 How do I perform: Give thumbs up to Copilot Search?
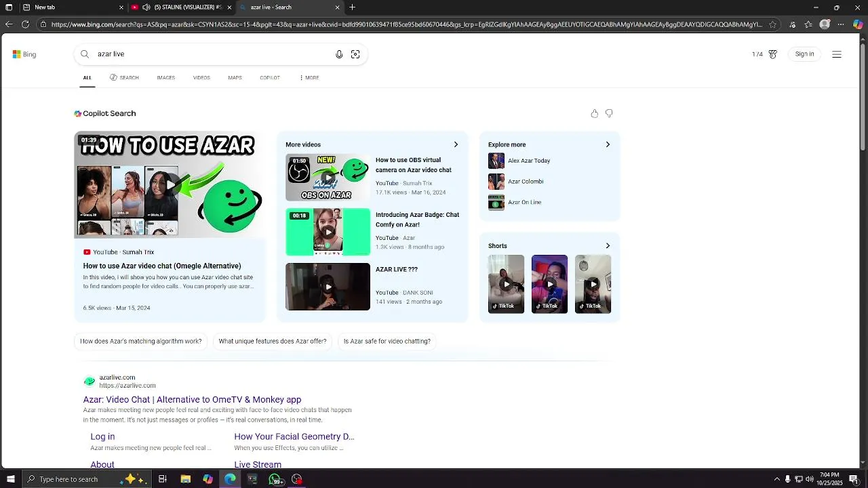pos(595,113)
